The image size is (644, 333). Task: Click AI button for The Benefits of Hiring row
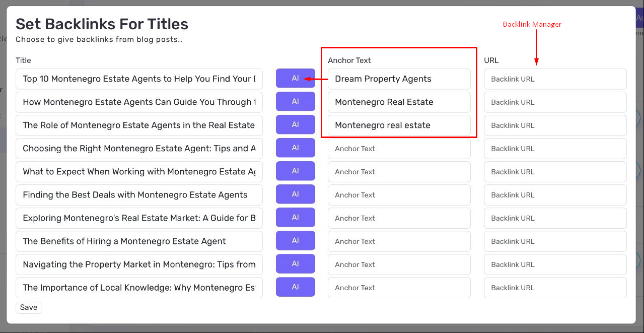(295, 241)
